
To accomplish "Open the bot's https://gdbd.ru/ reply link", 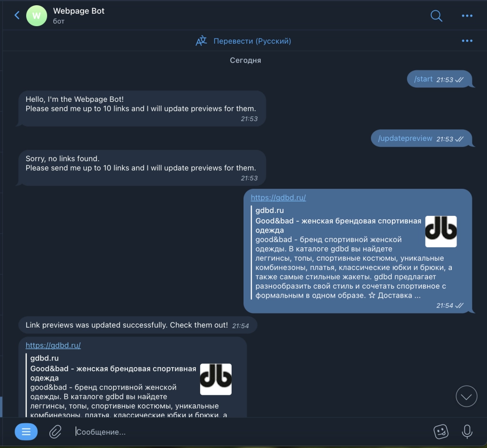I will point(53,345).
